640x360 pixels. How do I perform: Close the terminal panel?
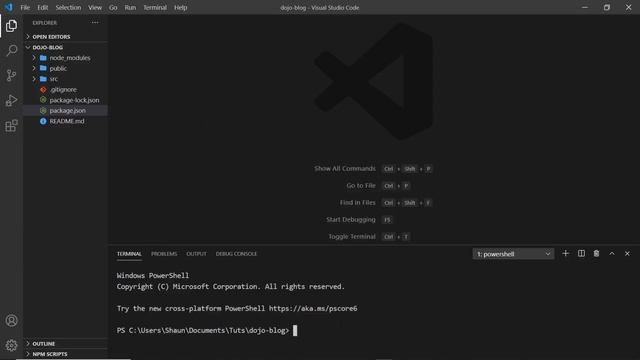(x=627, y=253)
